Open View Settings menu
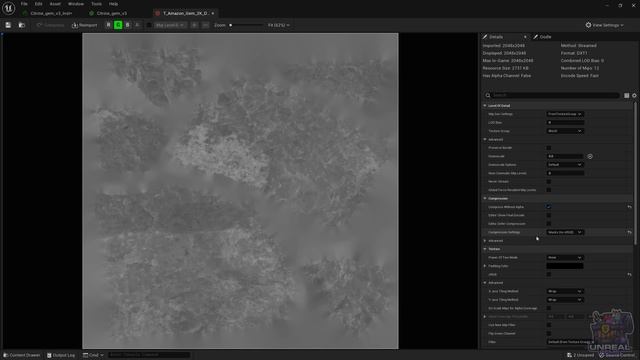Viewport: 640px width, 360px height. click(604, 25)
